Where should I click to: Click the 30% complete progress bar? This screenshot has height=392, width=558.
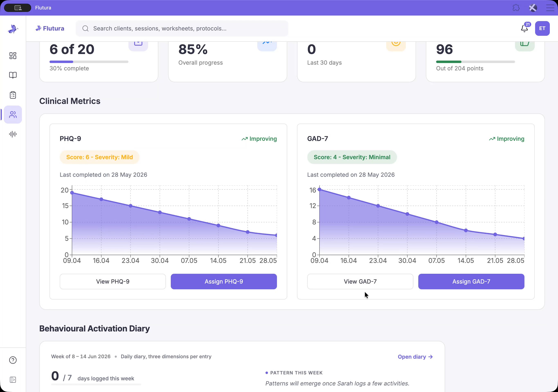tap(89, 62)
